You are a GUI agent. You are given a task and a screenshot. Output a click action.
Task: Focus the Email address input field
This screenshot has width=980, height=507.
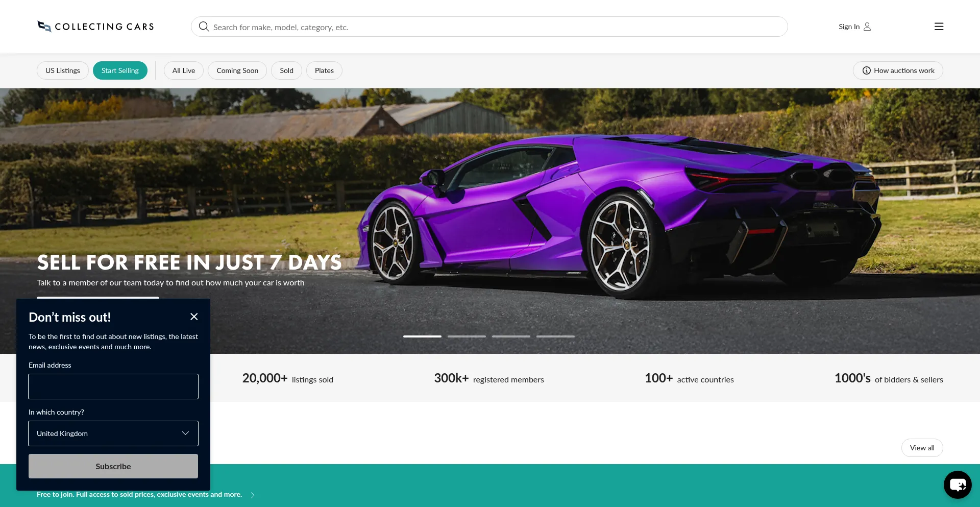pyautogui.click(x=113, y=387)
